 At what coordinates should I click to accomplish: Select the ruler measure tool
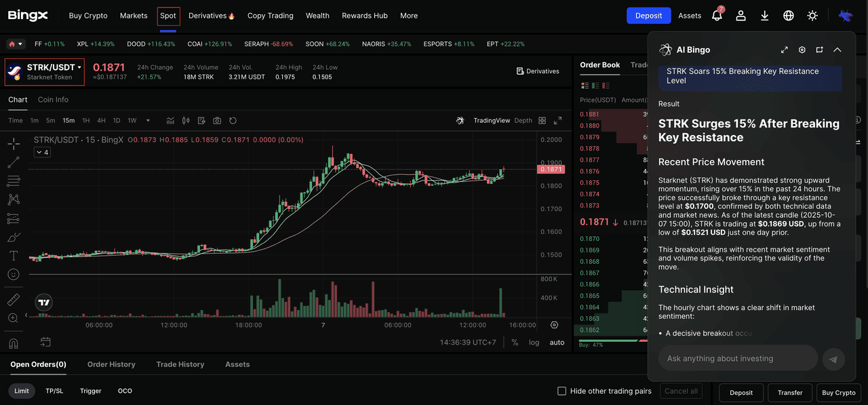click(13, 299)
